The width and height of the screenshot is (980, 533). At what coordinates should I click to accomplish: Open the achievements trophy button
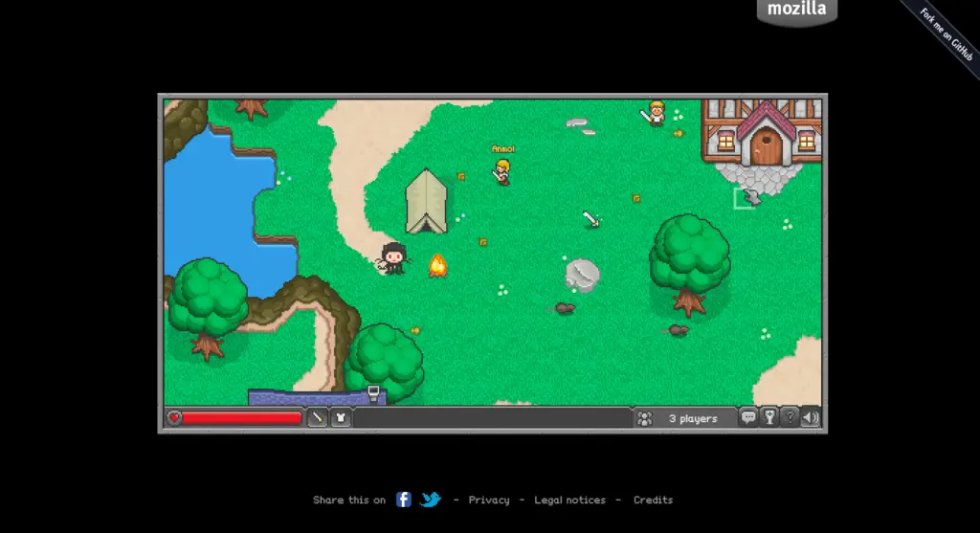click(x=768, y=418)
